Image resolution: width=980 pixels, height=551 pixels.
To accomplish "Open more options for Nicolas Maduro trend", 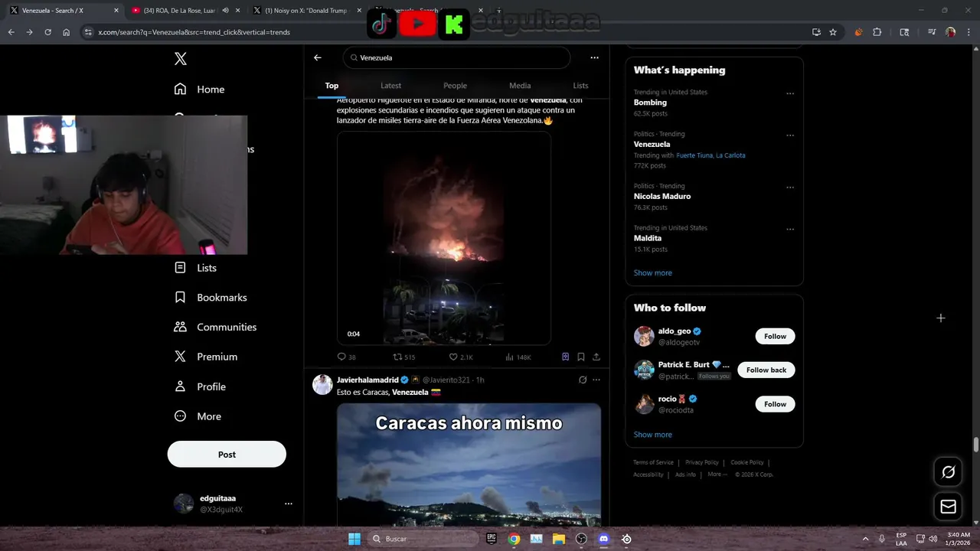I will pos(790,187).
